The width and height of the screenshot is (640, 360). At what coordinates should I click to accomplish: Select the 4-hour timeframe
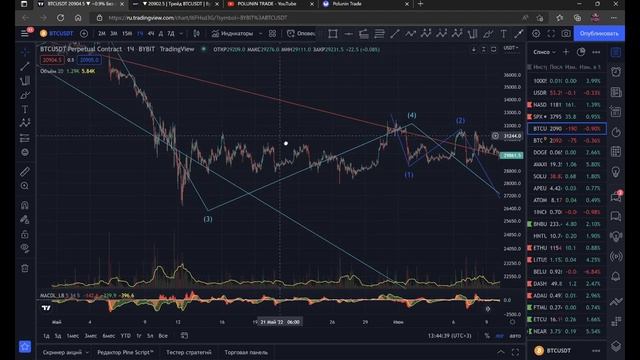(x=151, y=33)
